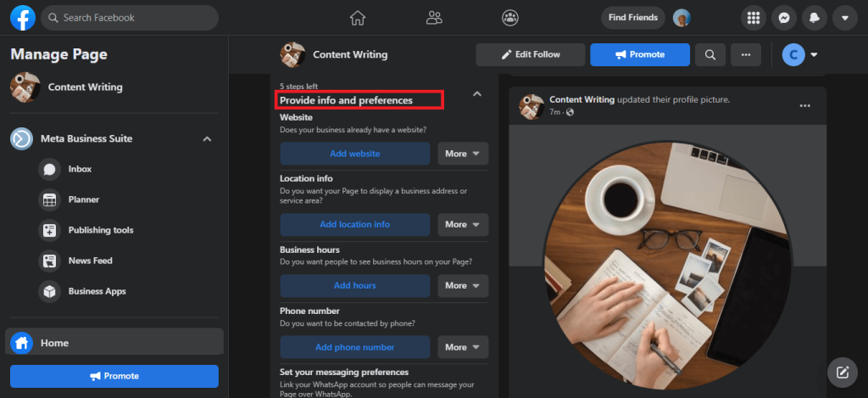Click the new message compose icon
Image resolution: width=868 pixels, height=398 pixels.
click(843, 373)
